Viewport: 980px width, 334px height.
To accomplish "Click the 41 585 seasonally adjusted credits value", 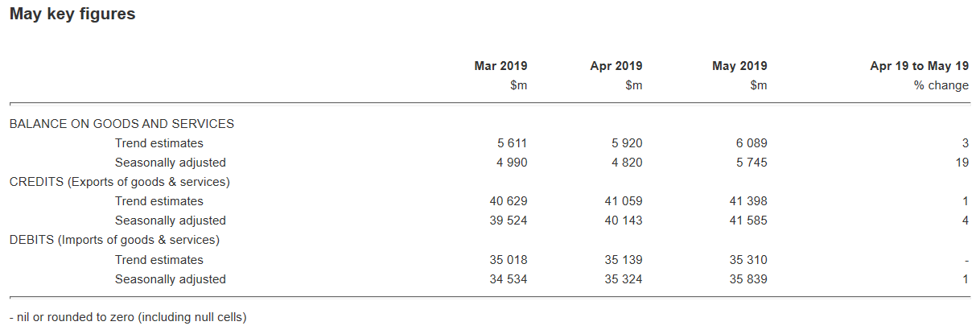I will (x=746, y=221).
